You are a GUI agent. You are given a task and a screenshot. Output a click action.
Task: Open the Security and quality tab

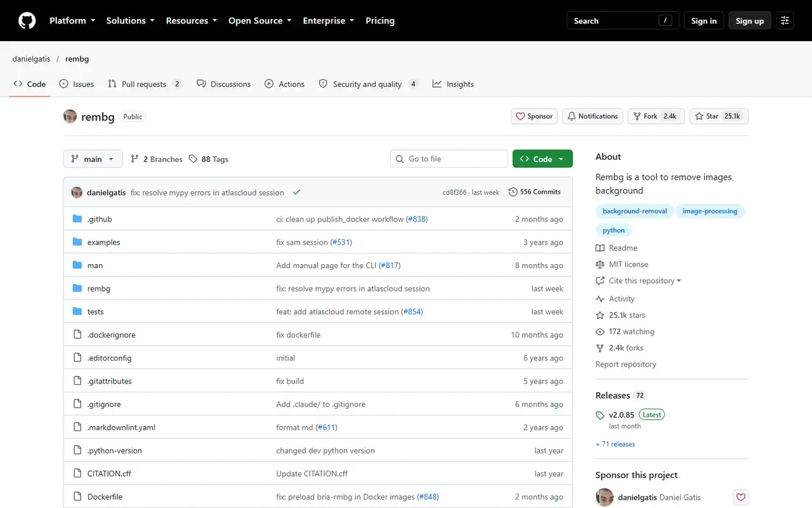tap(369, 84)
